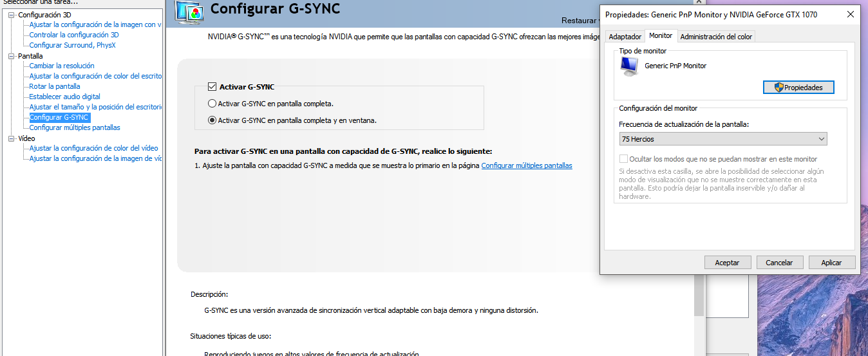
Task: Click the Descripción heading text
Action: coord(209,294)
